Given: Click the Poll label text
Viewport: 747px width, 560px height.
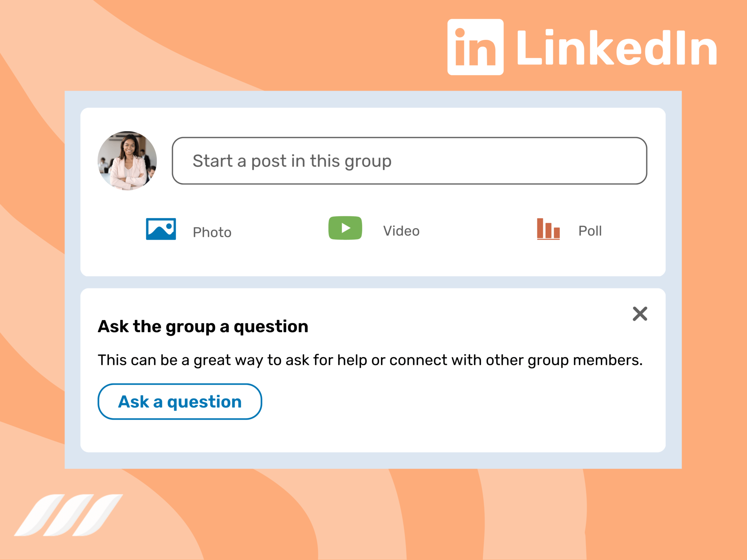Looking at the screenshot, I should point(589,230).
